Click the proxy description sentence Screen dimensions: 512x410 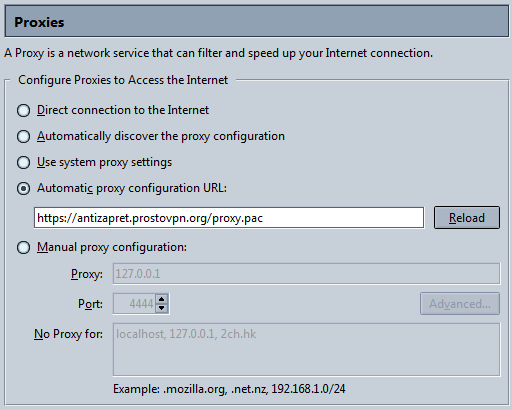point(218,53)
